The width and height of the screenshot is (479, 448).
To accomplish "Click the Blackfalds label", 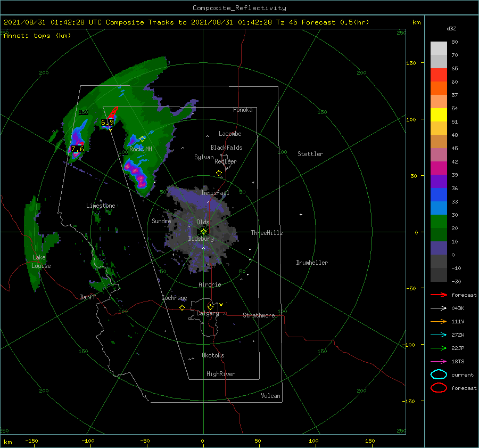I will [x=226, y=148].
